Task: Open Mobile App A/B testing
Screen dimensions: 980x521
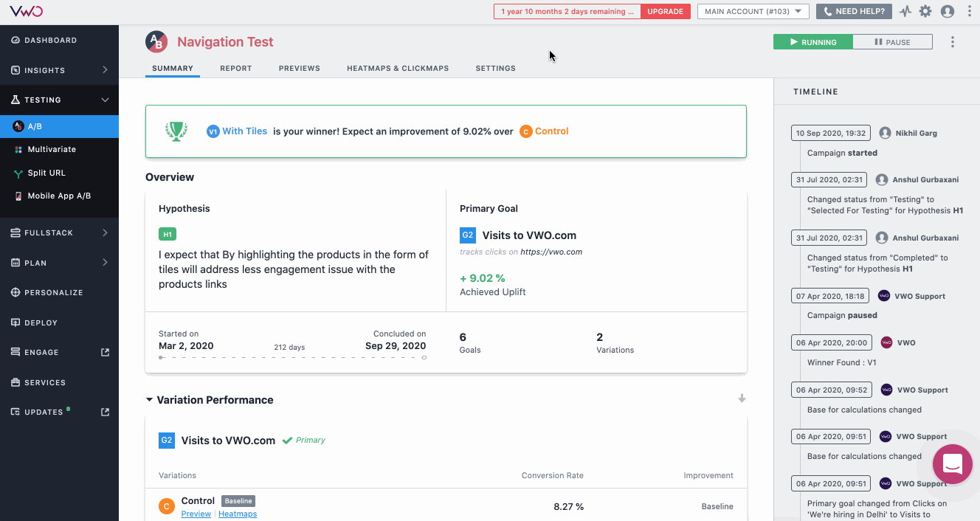Action: click(x=59, y=196)
